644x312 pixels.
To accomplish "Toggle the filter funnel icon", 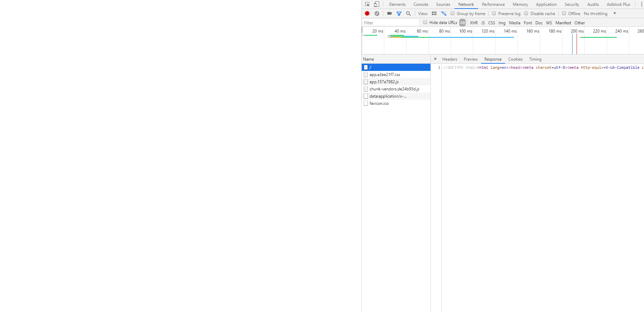I will tap(399, 13).
